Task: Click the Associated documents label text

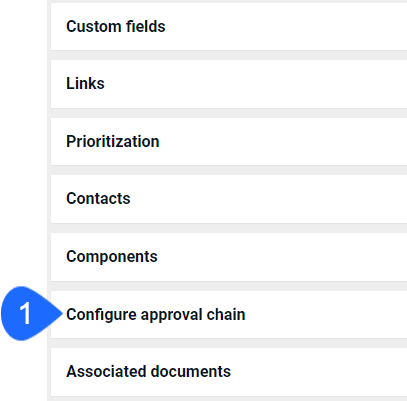Action: click(x=148, y=371)
